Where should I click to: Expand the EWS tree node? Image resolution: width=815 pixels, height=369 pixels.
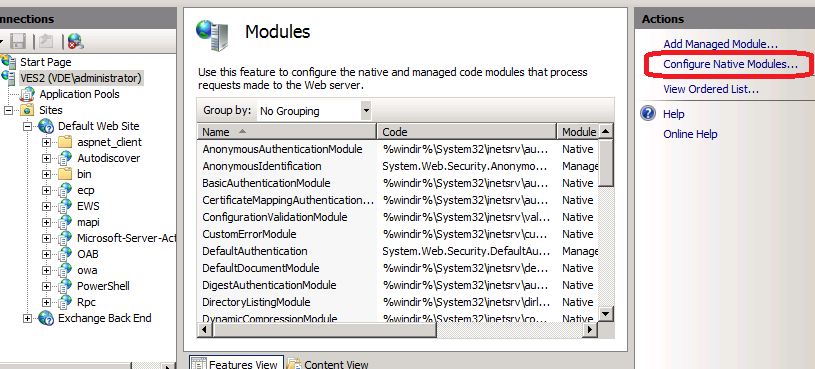click(x=46, y=206)
